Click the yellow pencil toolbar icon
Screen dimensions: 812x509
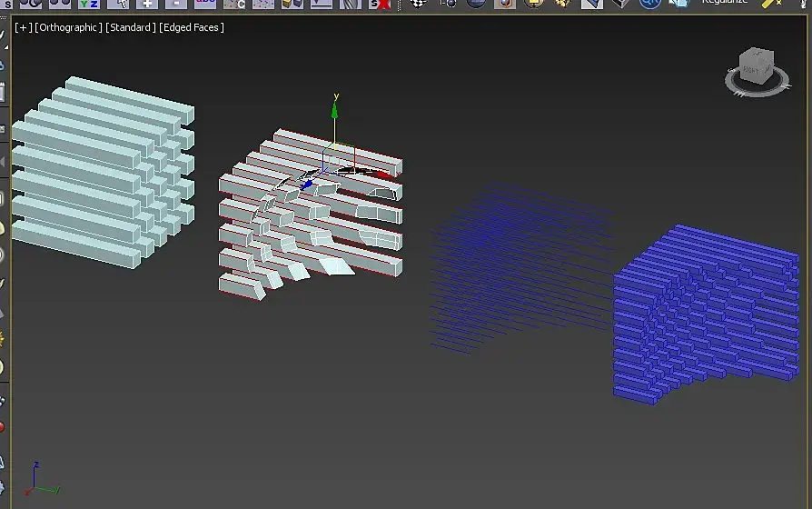point(771,4)
